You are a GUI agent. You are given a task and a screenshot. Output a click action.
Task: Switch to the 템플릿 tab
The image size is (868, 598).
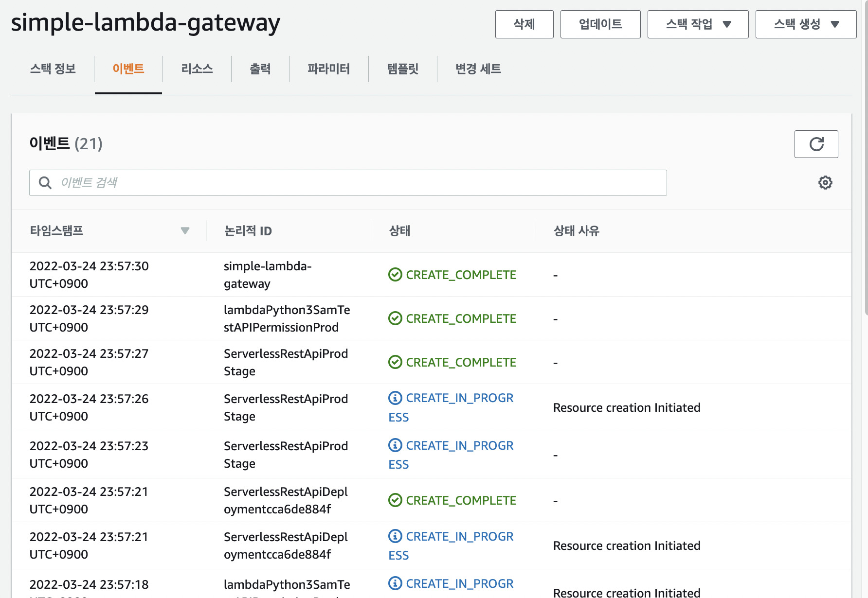pos(403,69)
